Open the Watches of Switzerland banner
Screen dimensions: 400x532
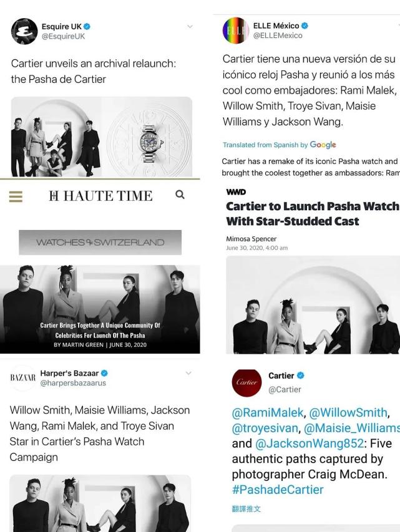(100, 242)
